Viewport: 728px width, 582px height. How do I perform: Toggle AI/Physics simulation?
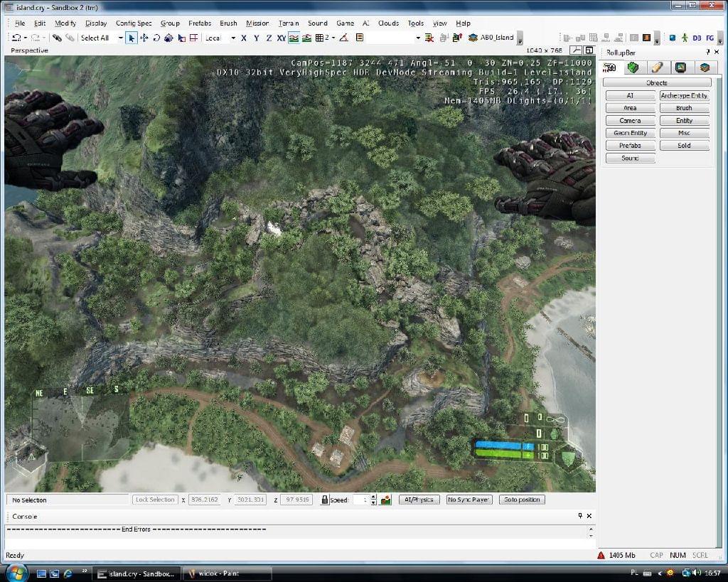tap(419, 500)
